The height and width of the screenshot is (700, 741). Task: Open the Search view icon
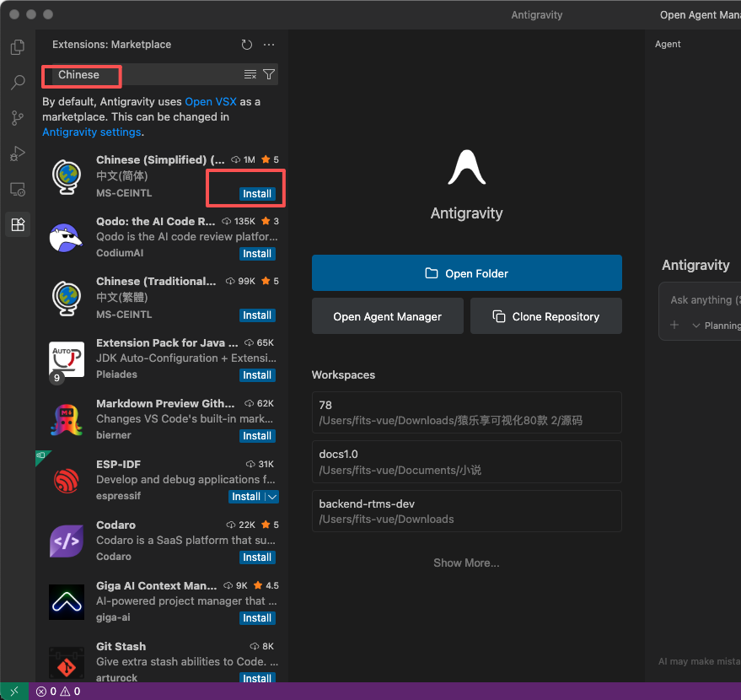[18, 83]
